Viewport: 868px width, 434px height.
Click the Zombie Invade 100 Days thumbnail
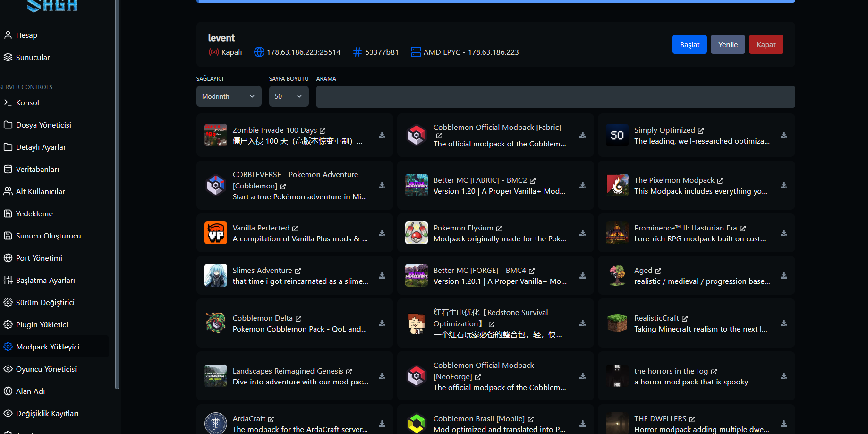coord(216,135)
